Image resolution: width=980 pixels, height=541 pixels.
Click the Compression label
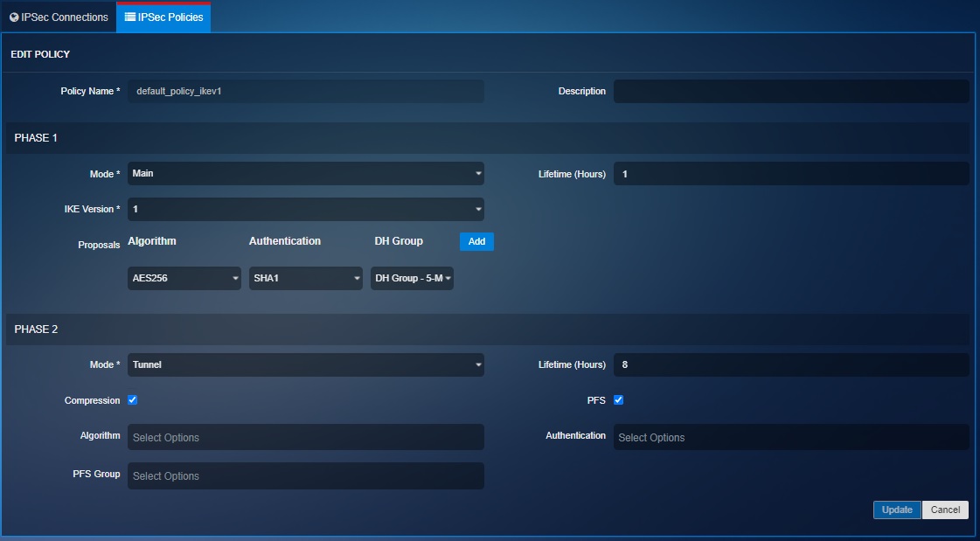[92, 400]
